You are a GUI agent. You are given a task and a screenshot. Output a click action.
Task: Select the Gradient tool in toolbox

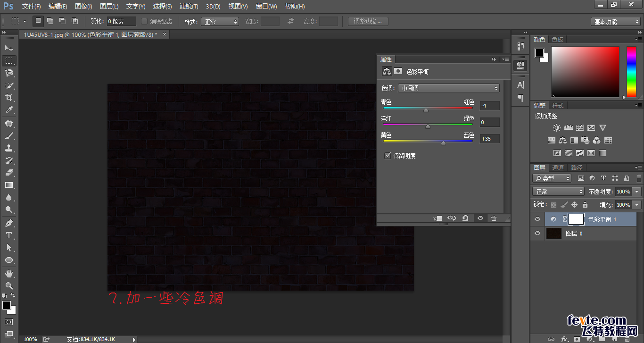[x=9, y=185]
